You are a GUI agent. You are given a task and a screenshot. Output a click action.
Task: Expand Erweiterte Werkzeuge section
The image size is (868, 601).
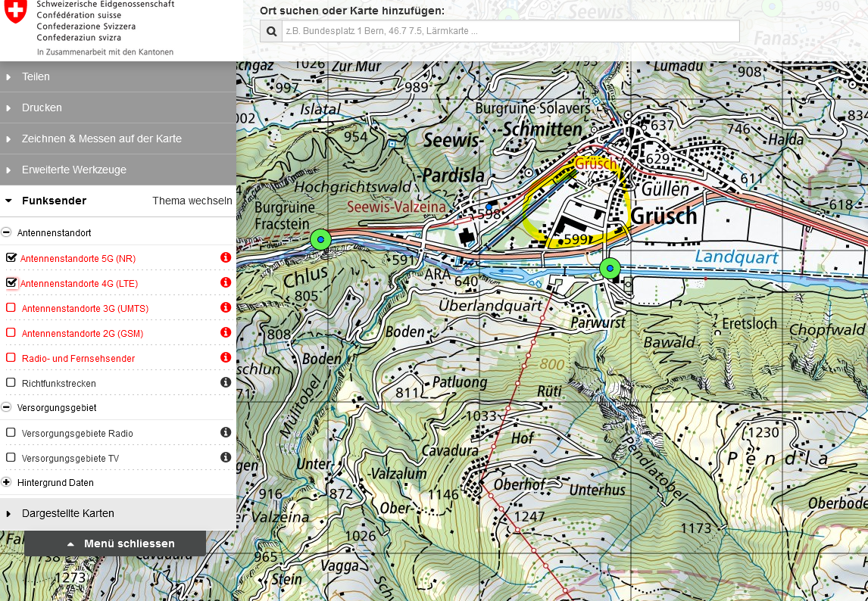coord(118,170)
